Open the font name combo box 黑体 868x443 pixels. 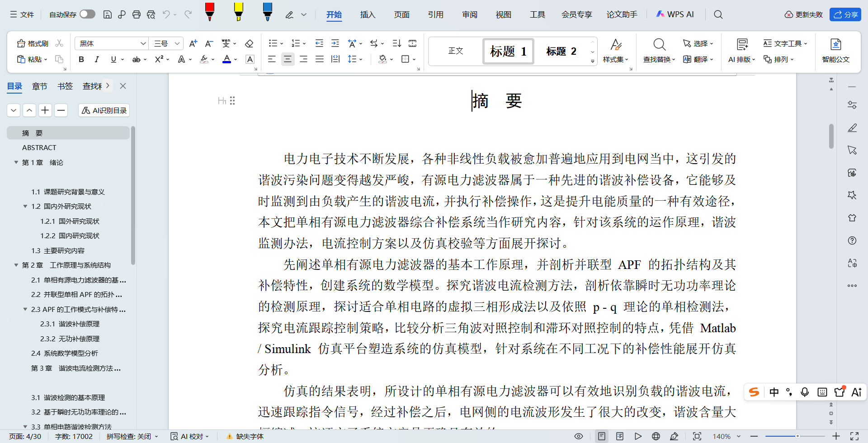point(111,43)
